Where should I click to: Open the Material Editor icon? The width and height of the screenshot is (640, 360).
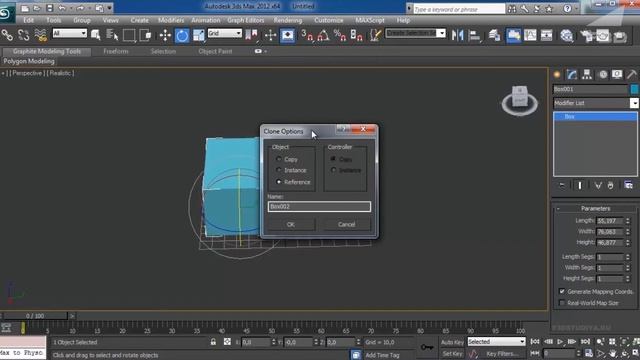pos(567,36)
